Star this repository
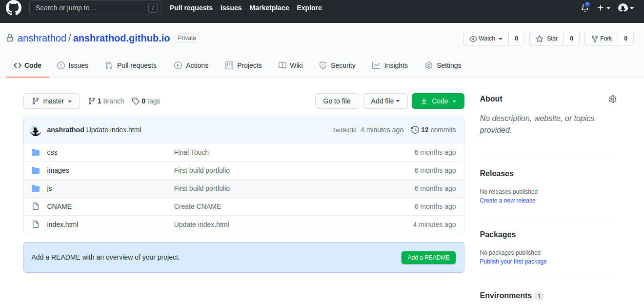 point(547,39)
